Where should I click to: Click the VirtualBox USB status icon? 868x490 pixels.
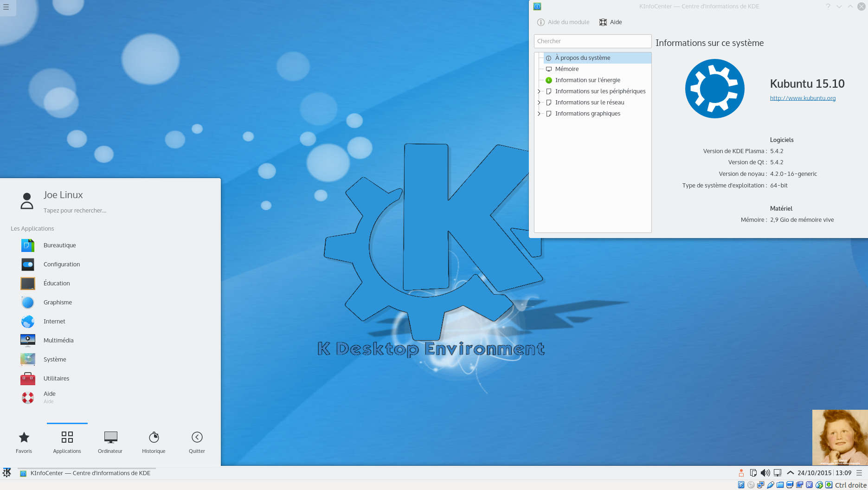pos(770,485)
